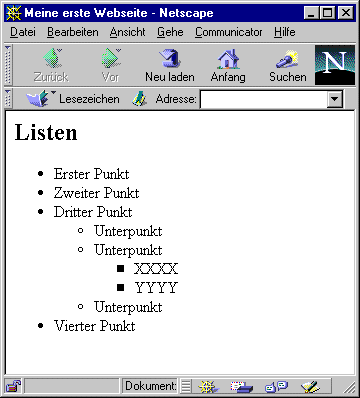
Task: Open Navigator from the ship wheel icon
Action: pyautogui.click(x=208, y=387)
